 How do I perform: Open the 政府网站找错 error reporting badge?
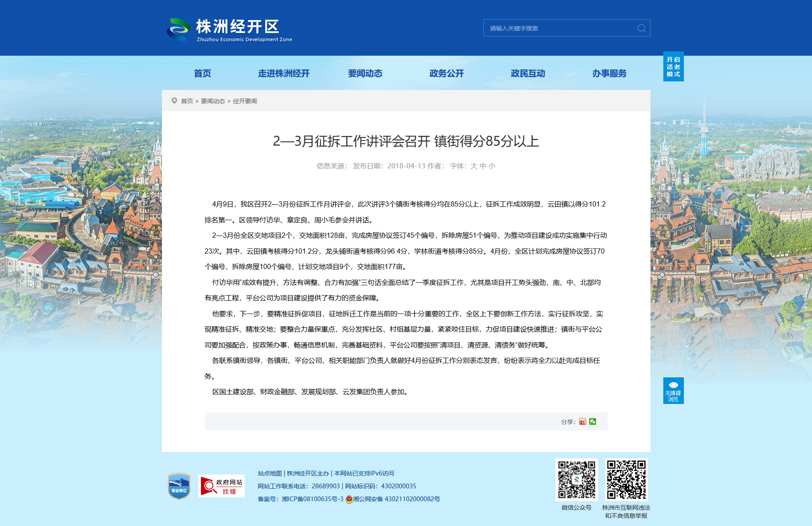(x=222, y=486)
